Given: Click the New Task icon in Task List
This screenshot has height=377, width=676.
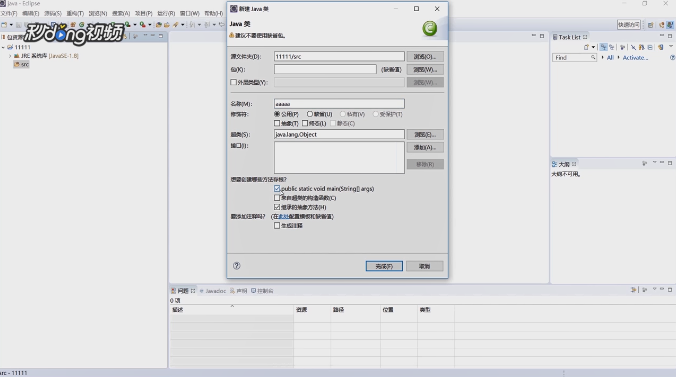Looking at the screenshot, I should [586, 47].
